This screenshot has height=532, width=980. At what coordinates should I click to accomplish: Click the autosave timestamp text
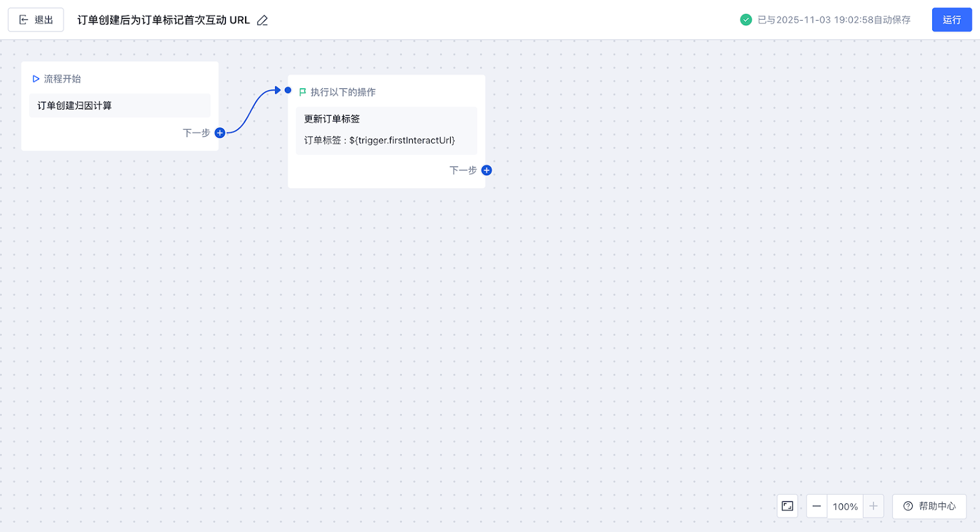pyautogui.click(x=834, y=20)
